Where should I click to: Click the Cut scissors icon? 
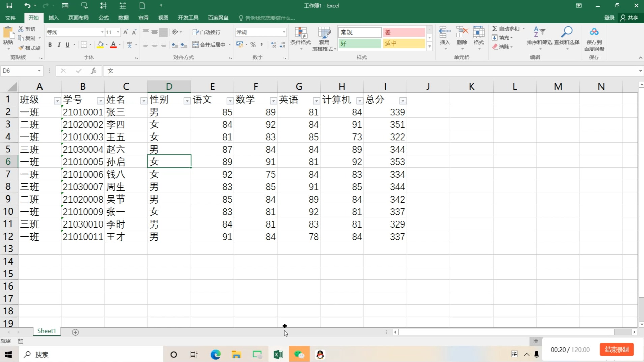click(21, 29)
